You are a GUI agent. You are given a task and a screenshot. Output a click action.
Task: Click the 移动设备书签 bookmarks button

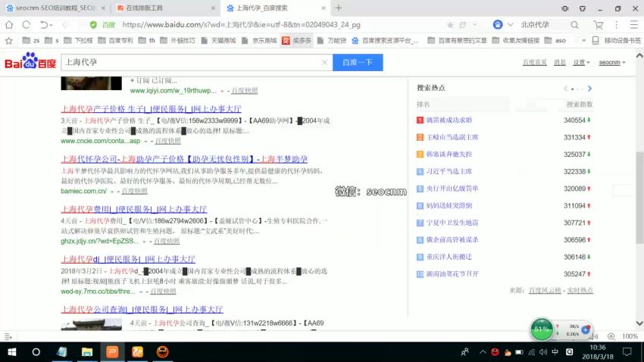tap(617, 40)
